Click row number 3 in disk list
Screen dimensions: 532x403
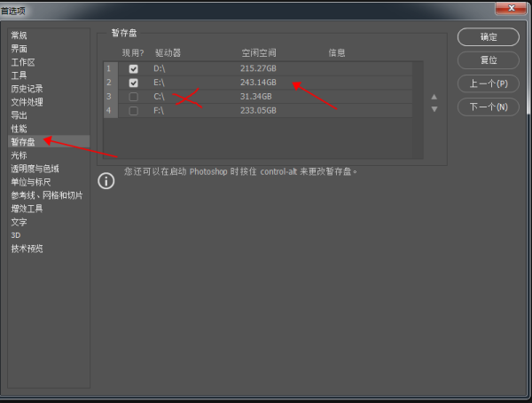[109, 97]
